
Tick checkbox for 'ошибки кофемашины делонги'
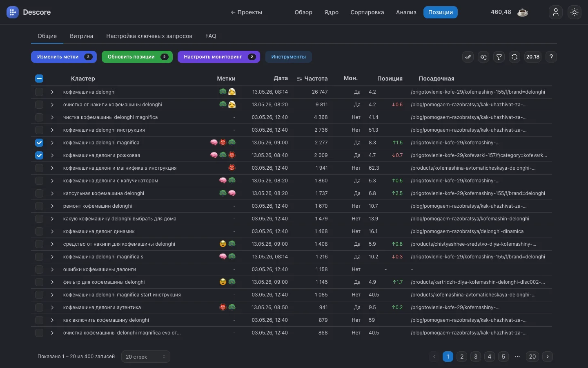pos(39,269)
